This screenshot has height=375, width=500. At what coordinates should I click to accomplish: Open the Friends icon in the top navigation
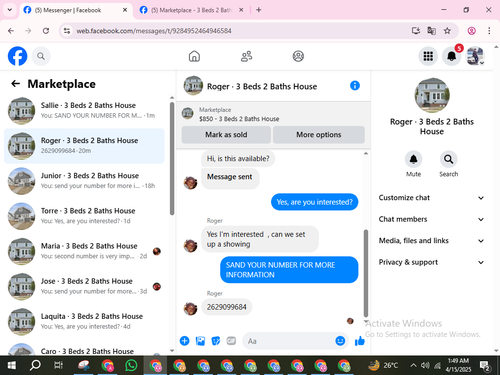coord(246,56)
